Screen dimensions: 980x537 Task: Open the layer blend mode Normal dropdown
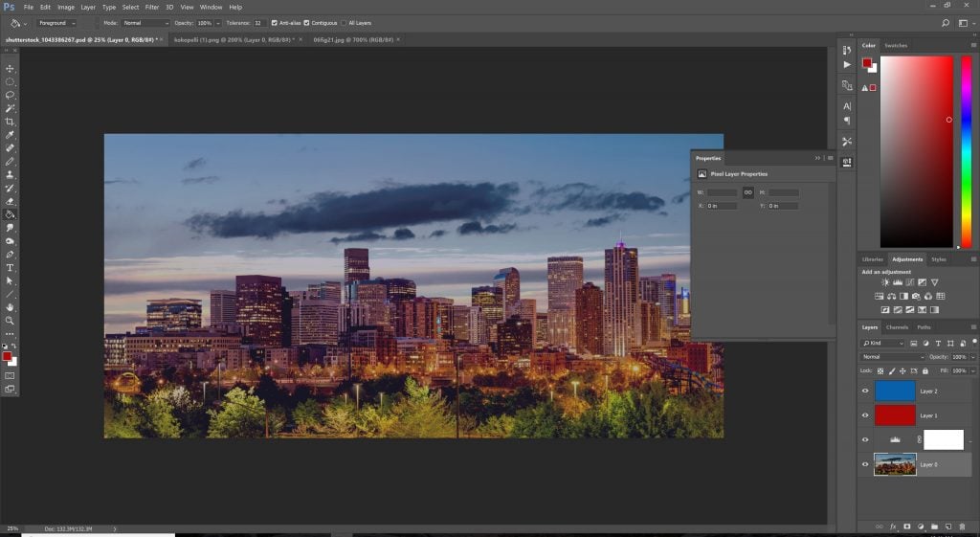point(893,357)
